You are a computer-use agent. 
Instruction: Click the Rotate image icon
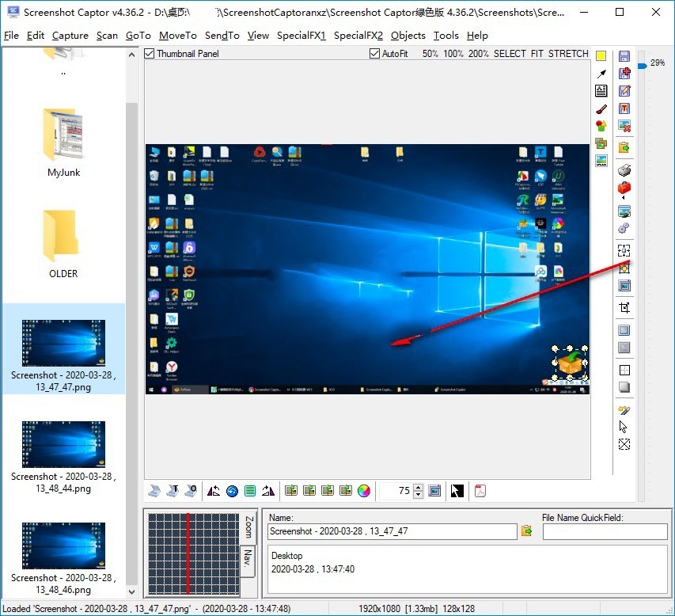click(214, 491)
